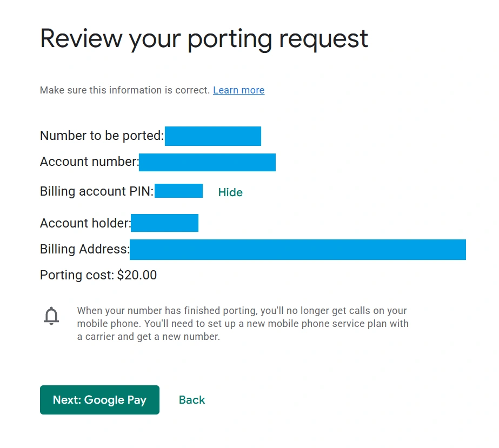Click the Account holder label

click(85, 223)
